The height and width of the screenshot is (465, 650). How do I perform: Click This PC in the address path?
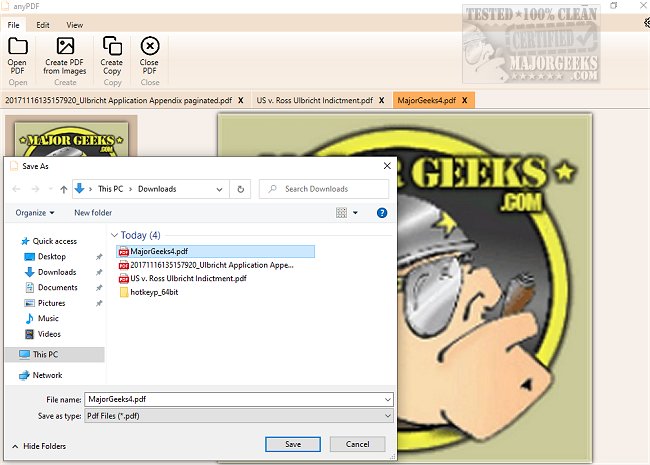click(111, 189)
